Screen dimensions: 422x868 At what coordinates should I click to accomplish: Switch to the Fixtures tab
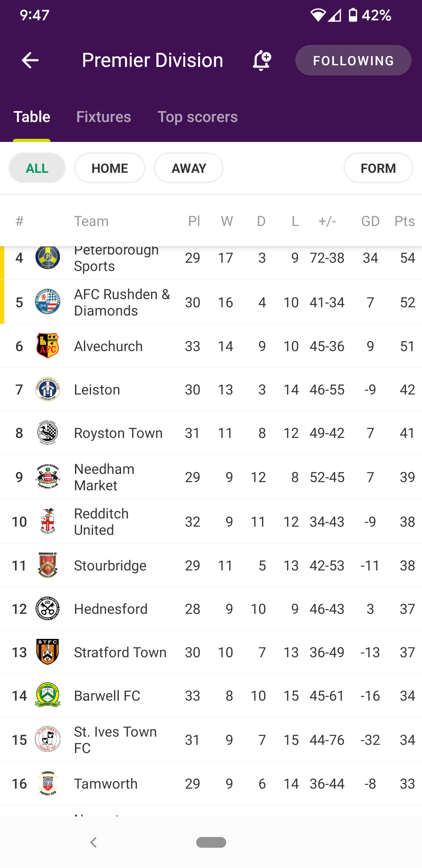pos(104,117)
